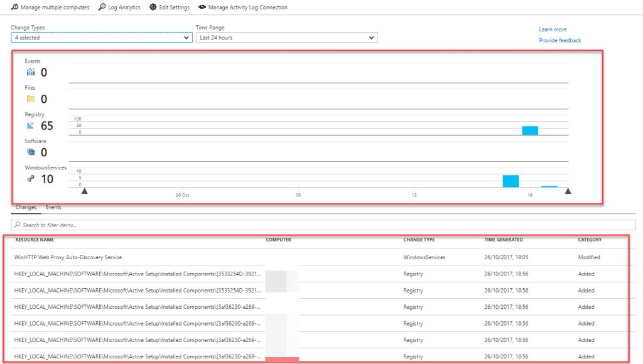643x364 pixels.
Task: Click the left timeline range slider handle
Action: [84, 190]
